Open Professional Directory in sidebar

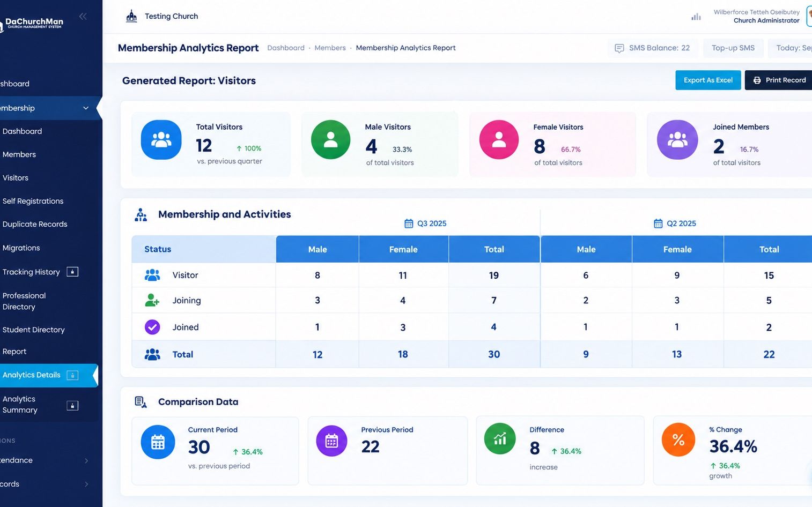24,301
